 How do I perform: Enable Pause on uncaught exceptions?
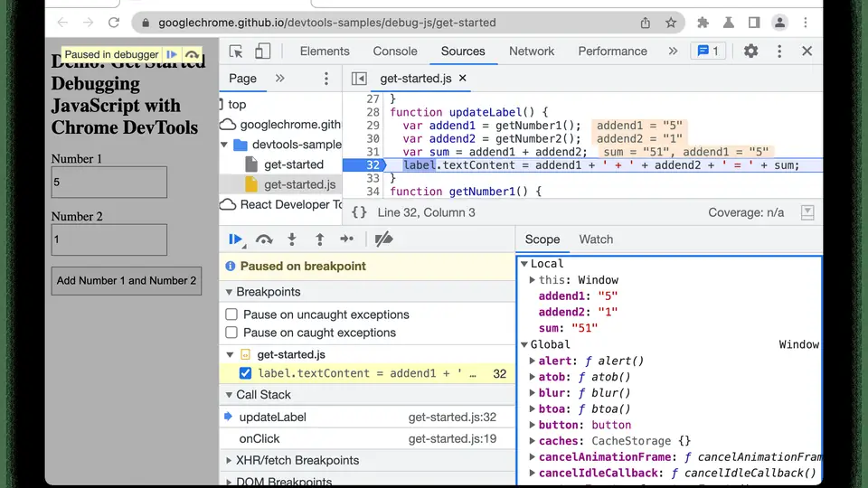click(x=231, y=314)
